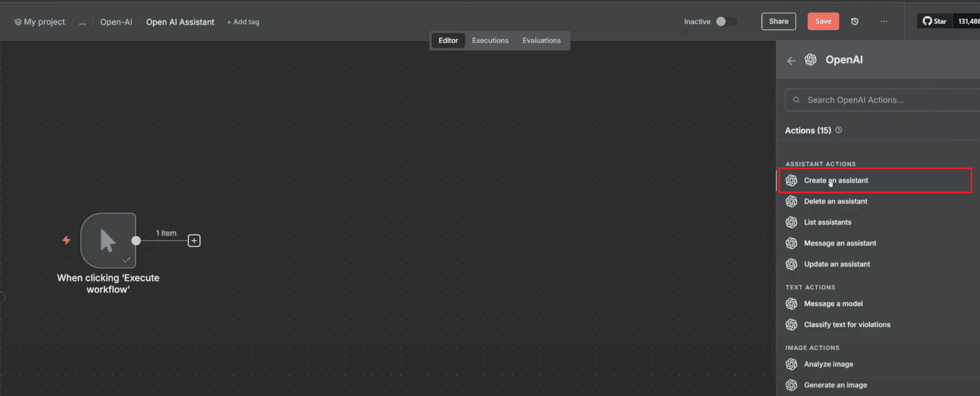Toggle the workflow from Inactive to active

726,21
